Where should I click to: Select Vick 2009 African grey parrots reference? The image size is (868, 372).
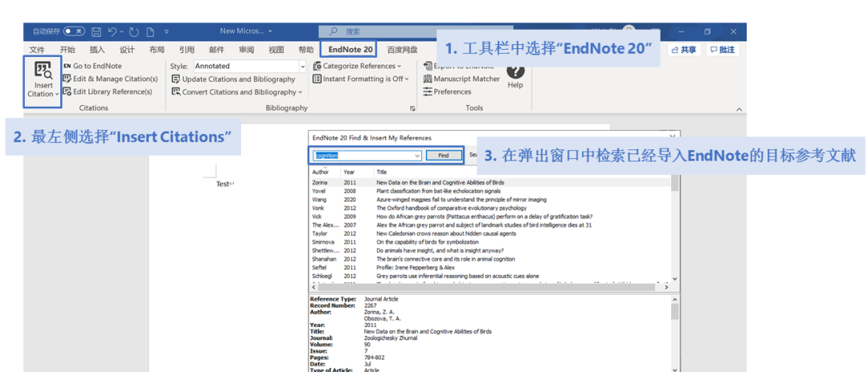click(490, 216)
